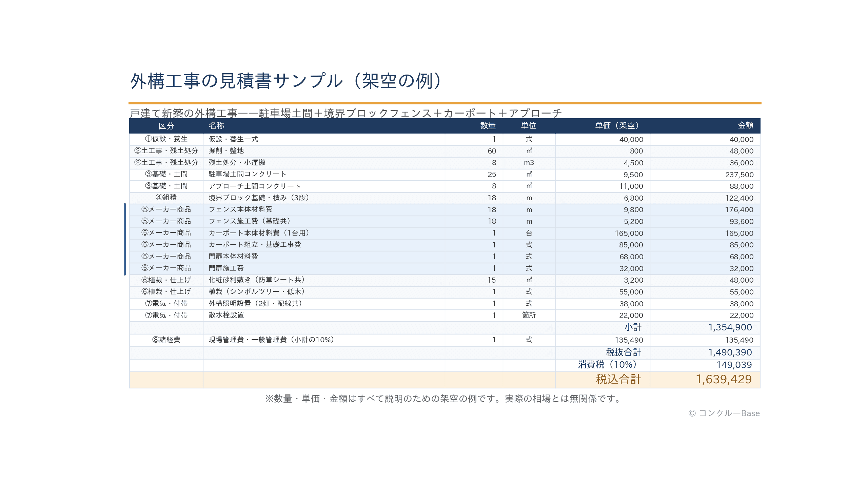Click the 箇所 unit cell
Screen dimensions: 868x488
tap(529, 315)
